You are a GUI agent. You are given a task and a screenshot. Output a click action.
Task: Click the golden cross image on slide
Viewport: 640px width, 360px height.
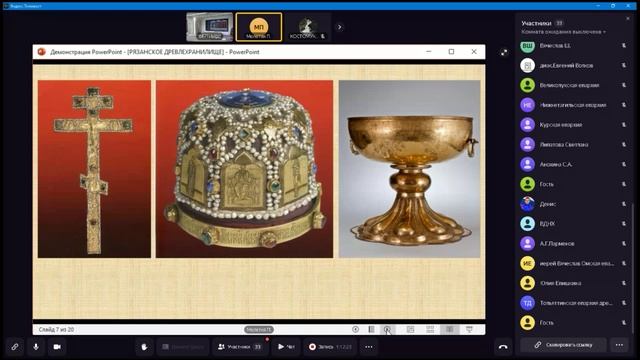click(94, 169)
